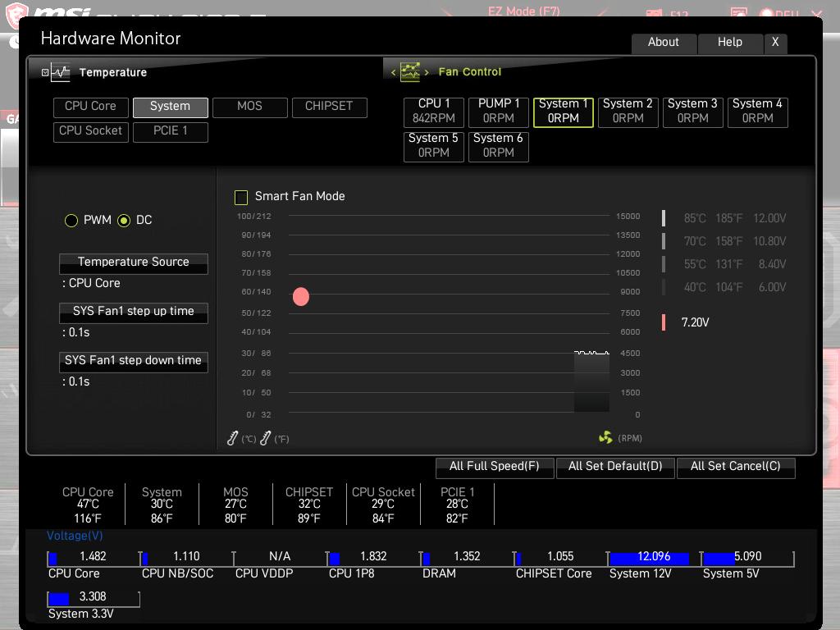
Task: Click the System 12V voltage bar
Action: tap(654, 558)
